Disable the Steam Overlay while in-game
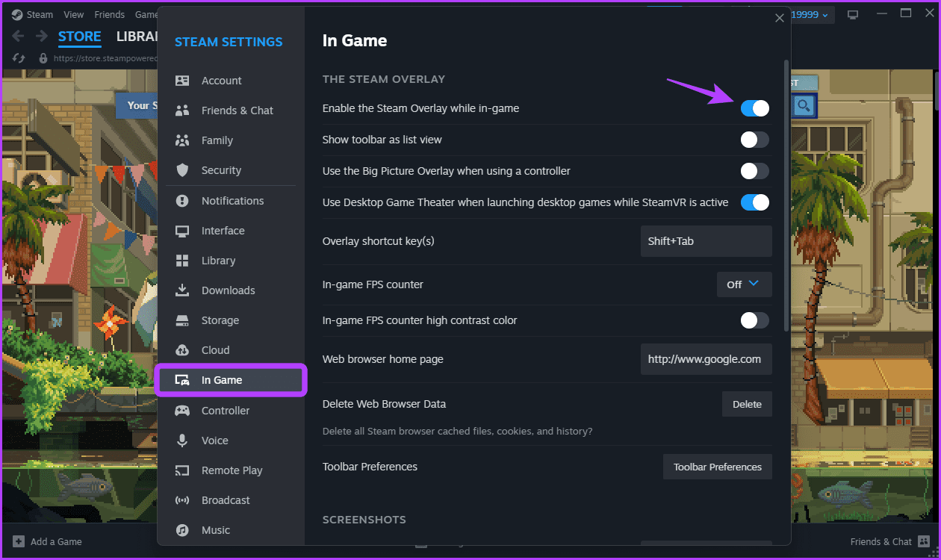The height and width of the screenshot is (560, 941). coord(755,108)
